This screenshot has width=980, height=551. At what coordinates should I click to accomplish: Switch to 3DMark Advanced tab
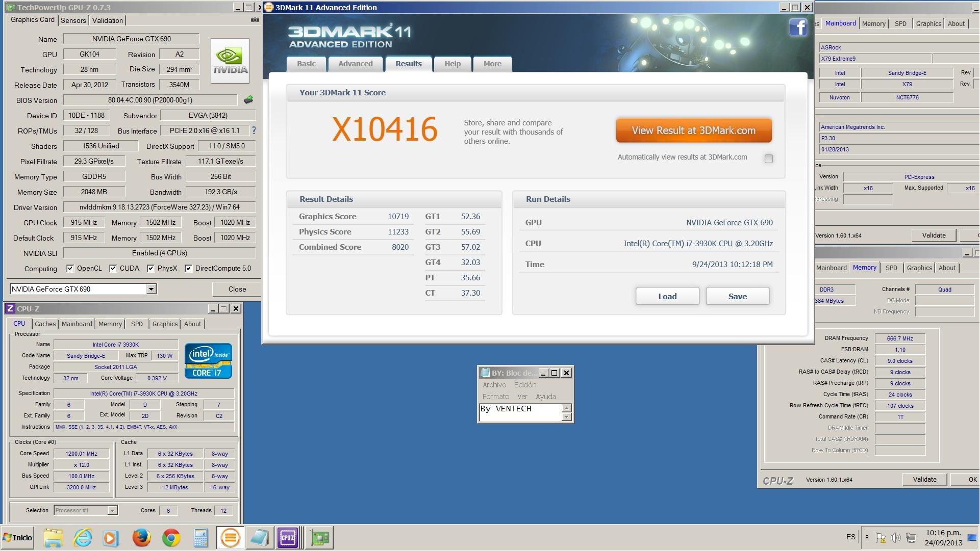pos(356,64)
